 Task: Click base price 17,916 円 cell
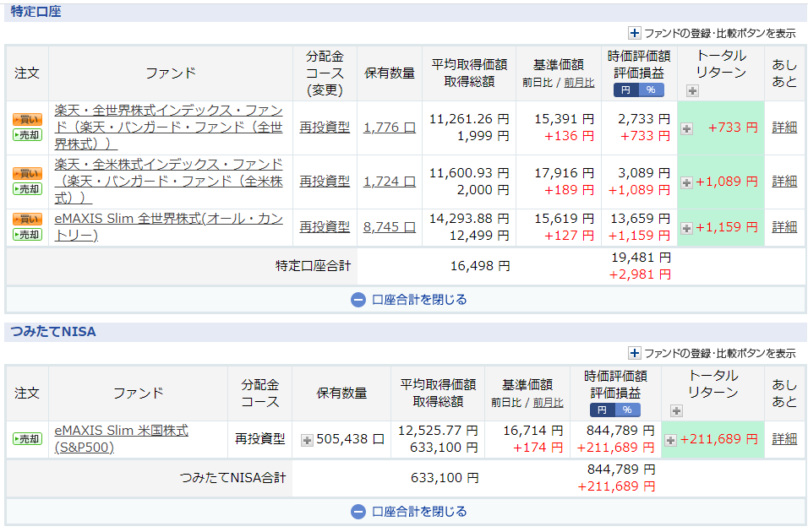[x=564, y=173]
